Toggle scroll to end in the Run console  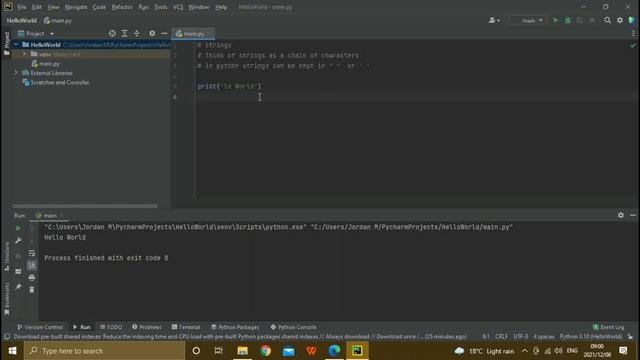click(32, 265)
